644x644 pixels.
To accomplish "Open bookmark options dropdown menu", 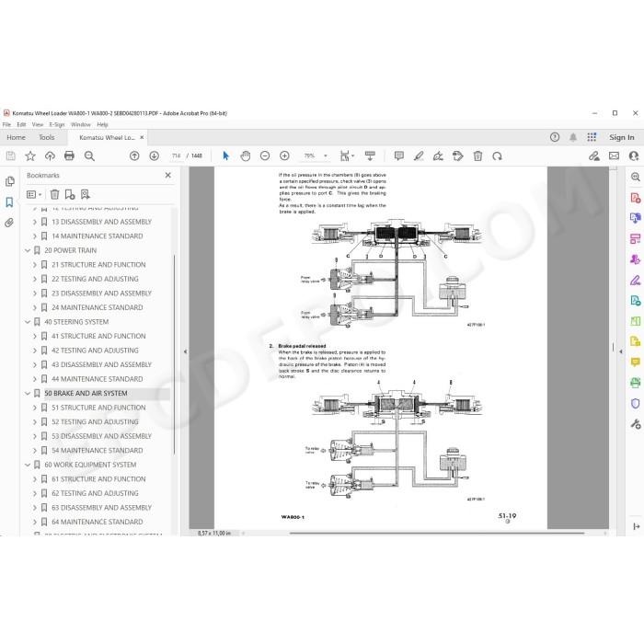I will coord(34,194).
